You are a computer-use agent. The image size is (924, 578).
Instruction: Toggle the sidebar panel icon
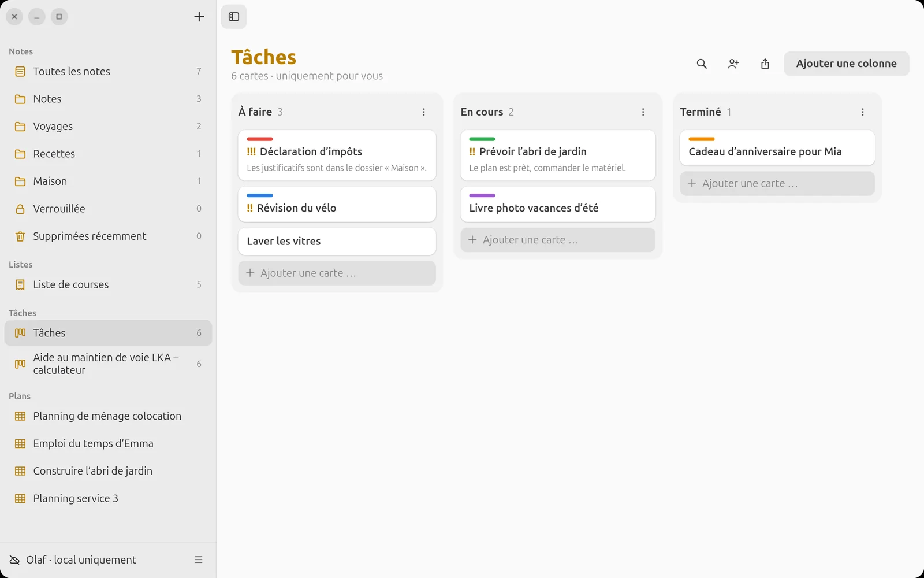click(234, 17)
